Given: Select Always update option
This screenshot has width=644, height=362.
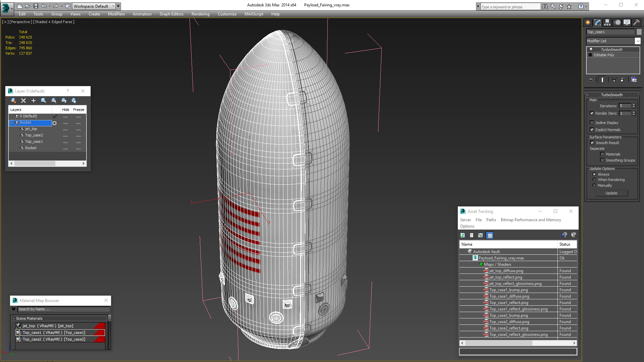Looking at the screenshot, I should point(594,174).
